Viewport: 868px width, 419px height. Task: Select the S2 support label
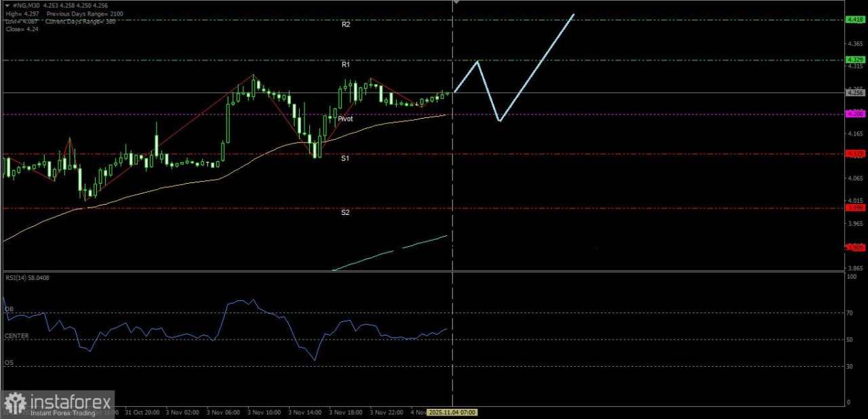[x=345, y=212]
